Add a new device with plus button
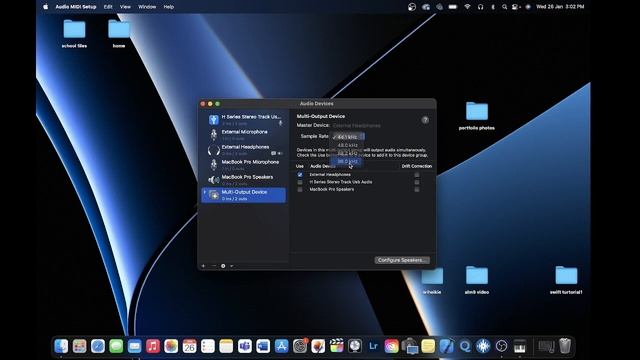This screenshot has width=640, height=360. (203, 266)
